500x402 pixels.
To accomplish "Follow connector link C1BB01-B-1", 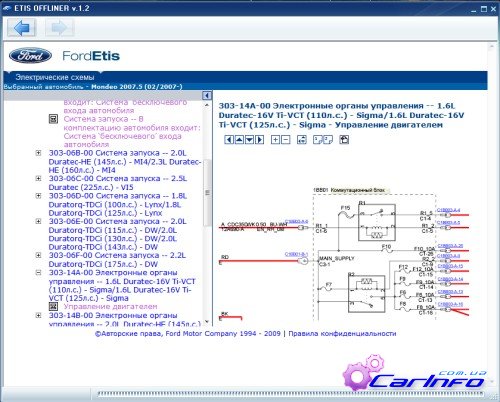I will tap(296, 254).
